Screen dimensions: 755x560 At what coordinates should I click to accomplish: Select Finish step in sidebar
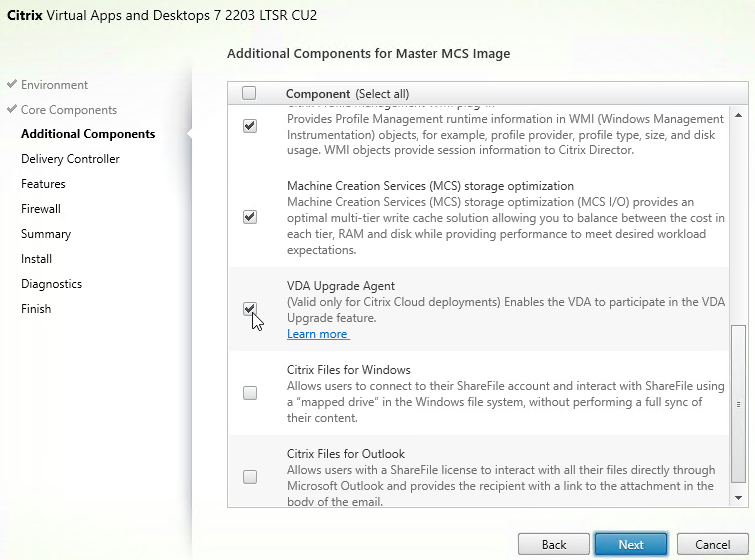[x=36, y=309]
